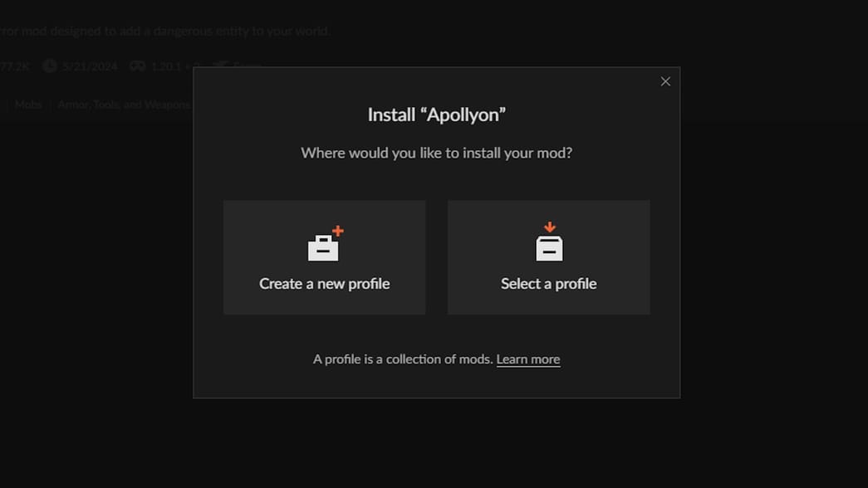Viewport: 868px width, 488px height.
Task: Choose the "Select a profile" option
Action: click(548, 257)
